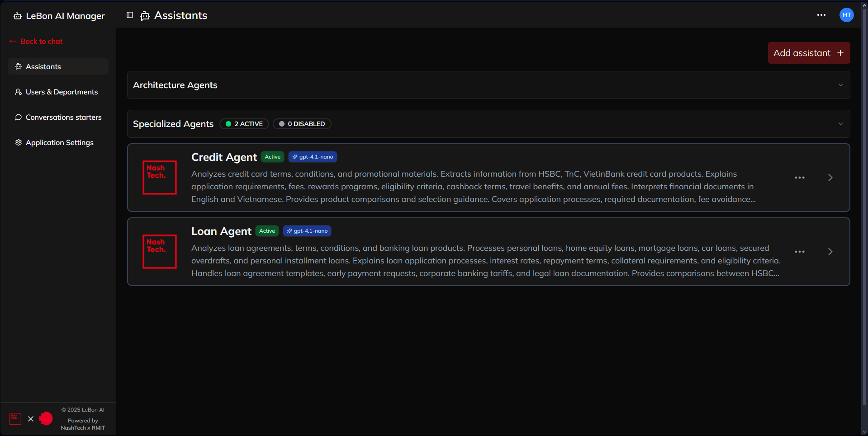Click the Users & Departments people icon
The height and width of the screenshot is (436, 868).
point(19,92)
